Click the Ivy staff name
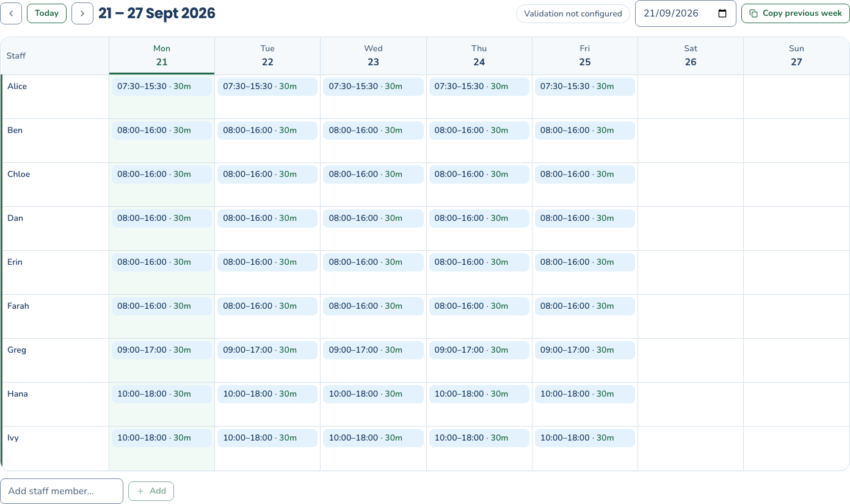This screenshot has width=850, height=504. [13, 438]
